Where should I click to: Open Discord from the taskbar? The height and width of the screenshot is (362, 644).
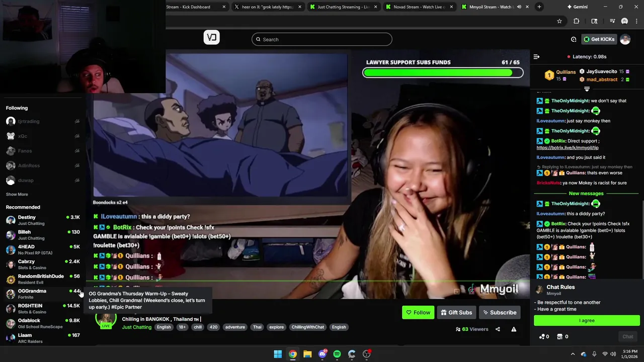323,354
